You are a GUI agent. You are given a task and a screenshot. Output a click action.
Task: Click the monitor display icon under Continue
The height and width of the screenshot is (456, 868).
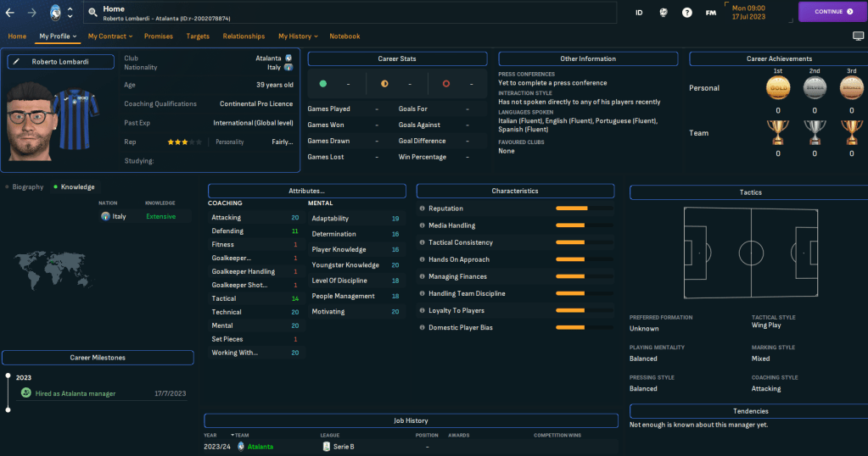(x=857, y=36)
